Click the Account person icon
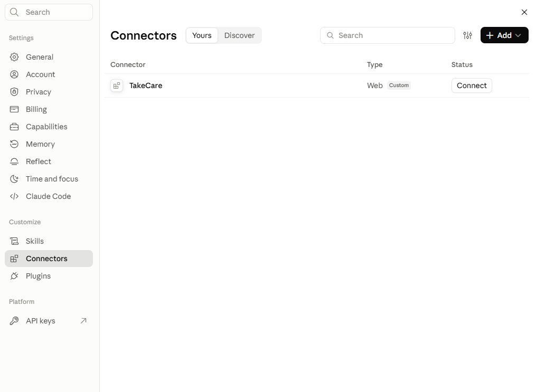536x392 pixels. point(14,74)
